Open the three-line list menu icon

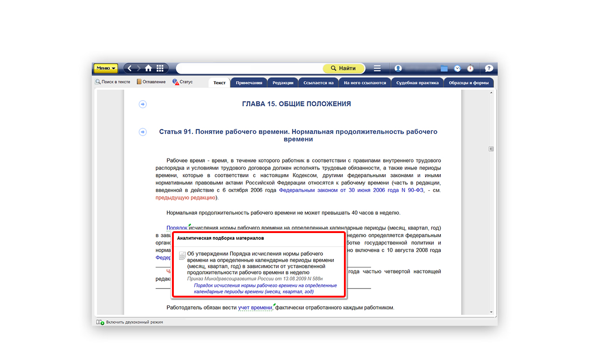tap(377, 69)
